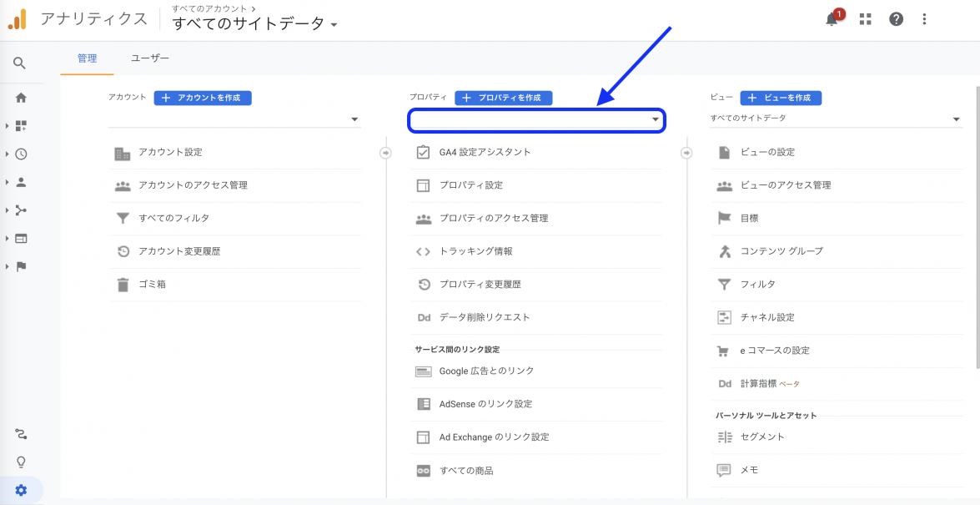Click the notifications bell icon
The height and width of the screenshot is (505, 980).
832,19
